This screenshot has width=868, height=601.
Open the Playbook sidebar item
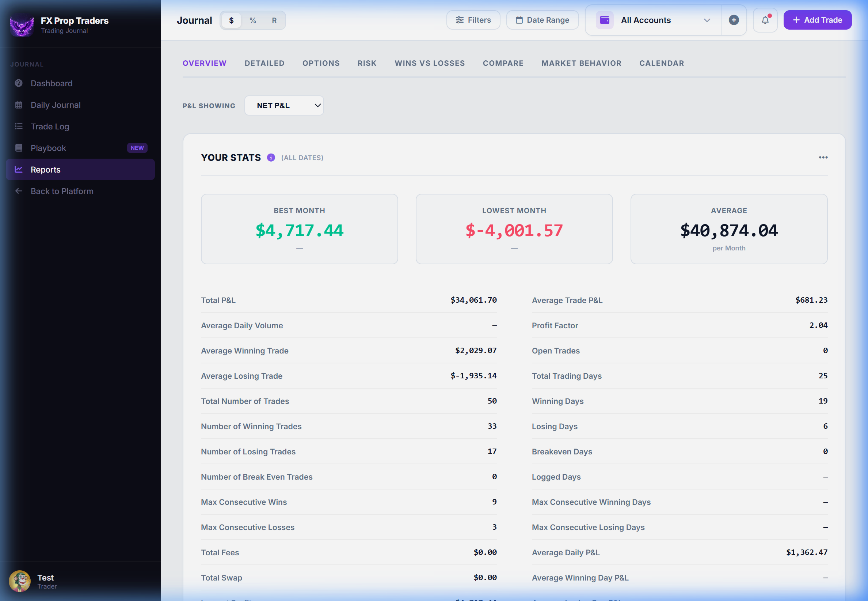(80, 148)
